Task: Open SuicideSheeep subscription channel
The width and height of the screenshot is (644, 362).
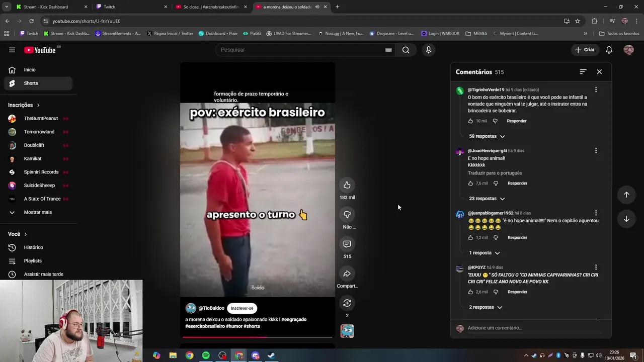Action: (x=38, y=186)
